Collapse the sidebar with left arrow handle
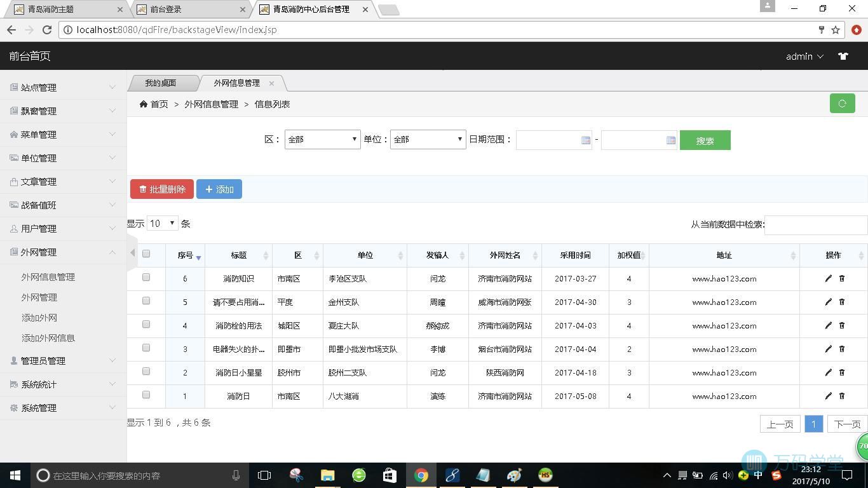This screenshot has width=868, height=488. [132, 252]
